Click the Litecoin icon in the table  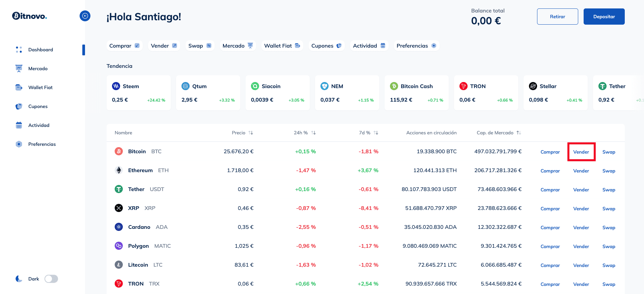[119, 265]
